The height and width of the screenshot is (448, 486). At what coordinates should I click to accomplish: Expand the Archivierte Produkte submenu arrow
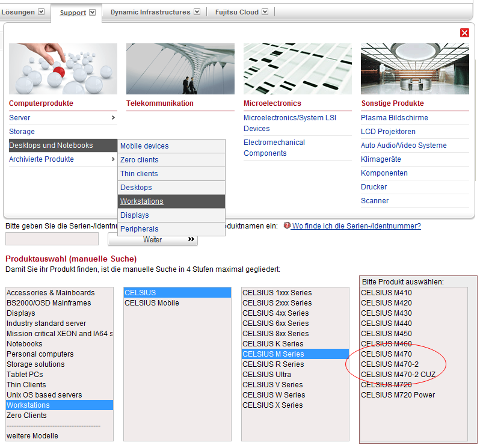pyautogui.click(x=113, y=159)
